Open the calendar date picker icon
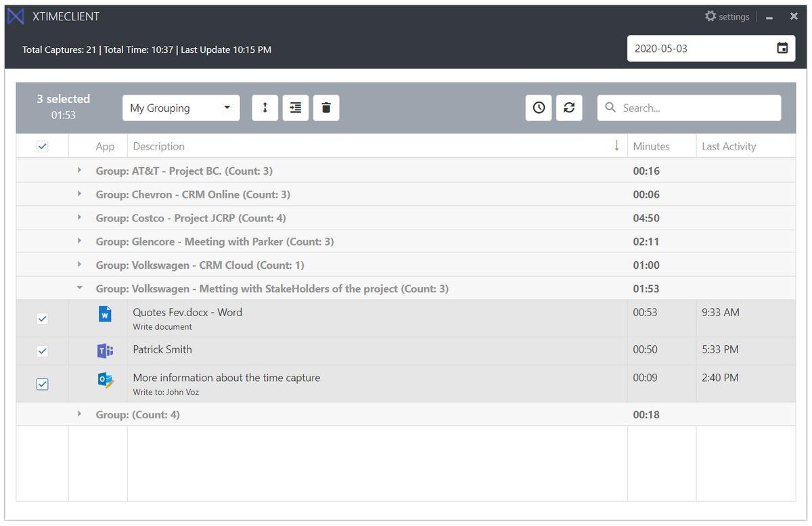812x526 pixels. pos(782,49)
